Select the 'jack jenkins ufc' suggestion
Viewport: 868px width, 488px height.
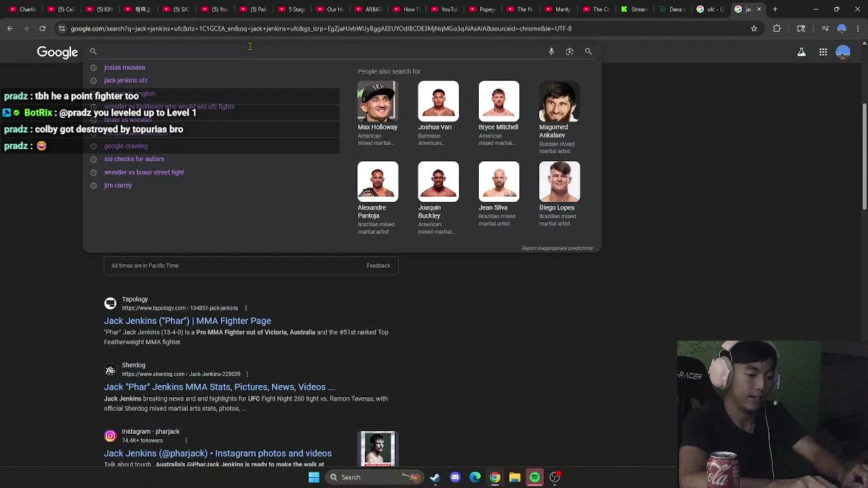(x=125, y=80)
